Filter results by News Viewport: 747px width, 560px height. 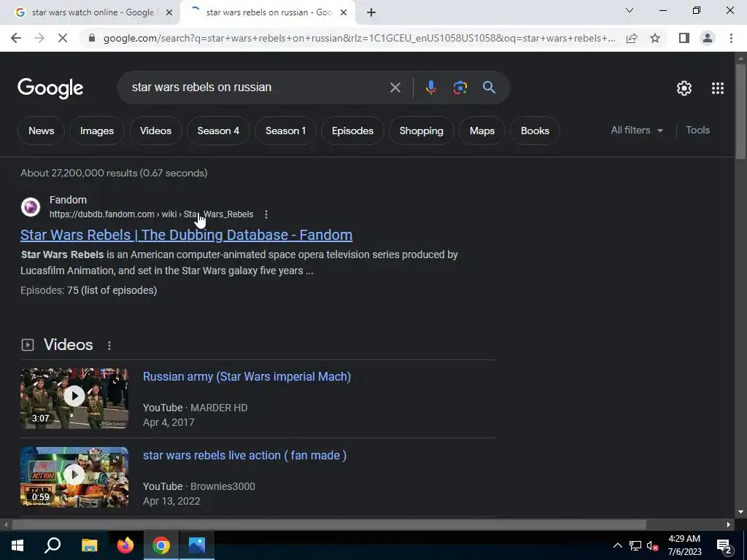[41, 131]
